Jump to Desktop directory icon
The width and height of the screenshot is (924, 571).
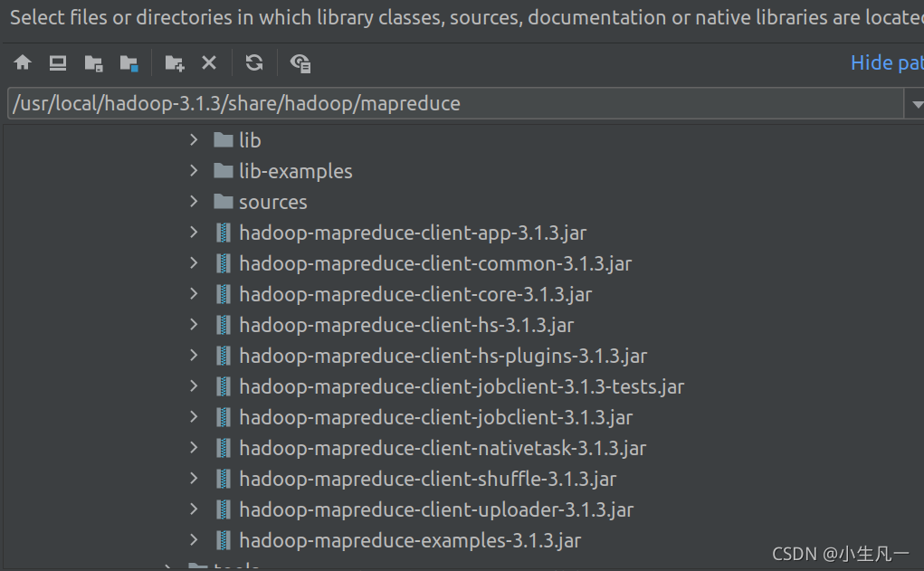coord(58,62)
